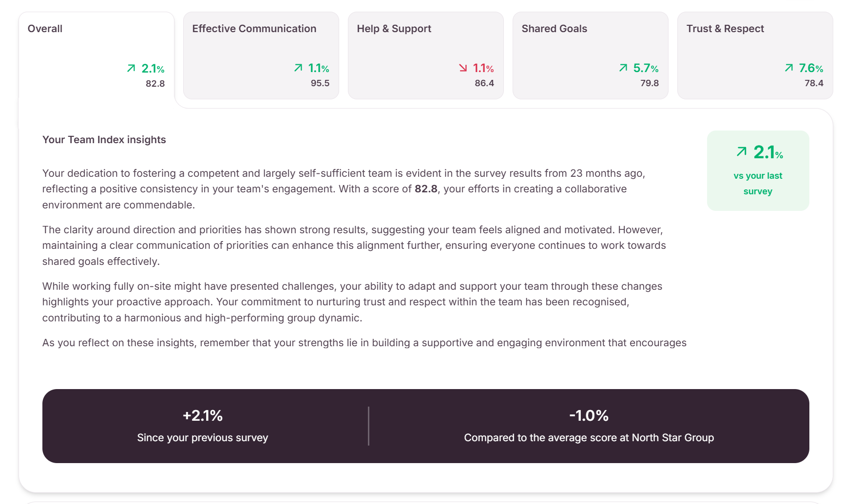Click the up arrow next to 5.7% Shared Goals
843x504 pixels.
coord(623,68)
